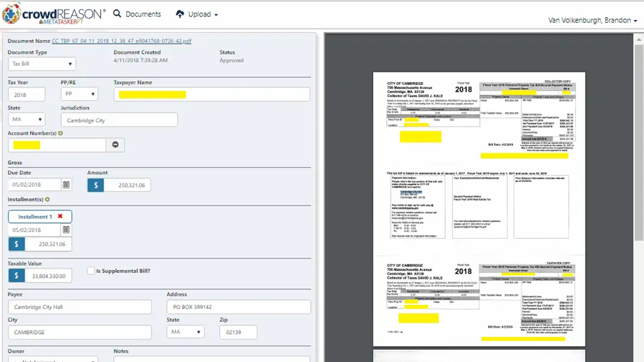The image size is (644, 362).
Task: Open Installment 1 date calendar picker
Action: click(x=66, y=230)
